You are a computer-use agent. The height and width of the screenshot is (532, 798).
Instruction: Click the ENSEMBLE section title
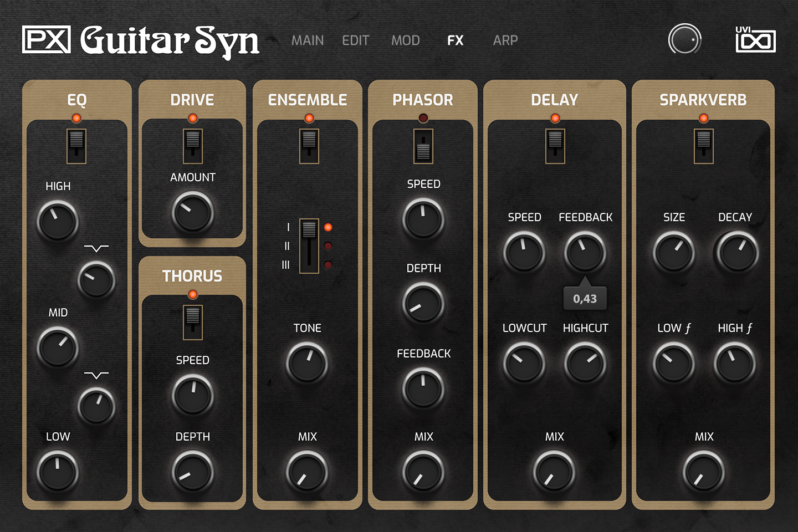click(x=308, y=100)
